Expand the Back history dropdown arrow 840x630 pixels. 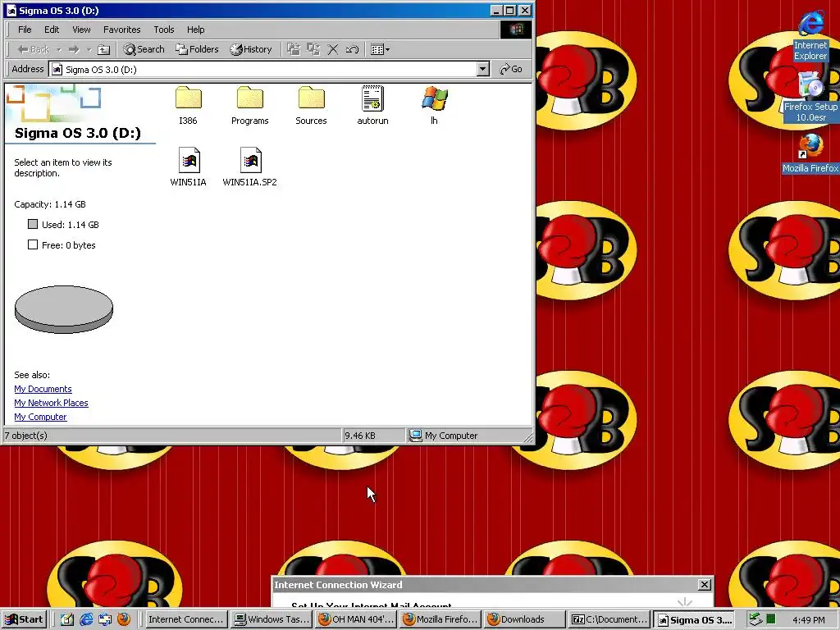[x=59, y=50]
